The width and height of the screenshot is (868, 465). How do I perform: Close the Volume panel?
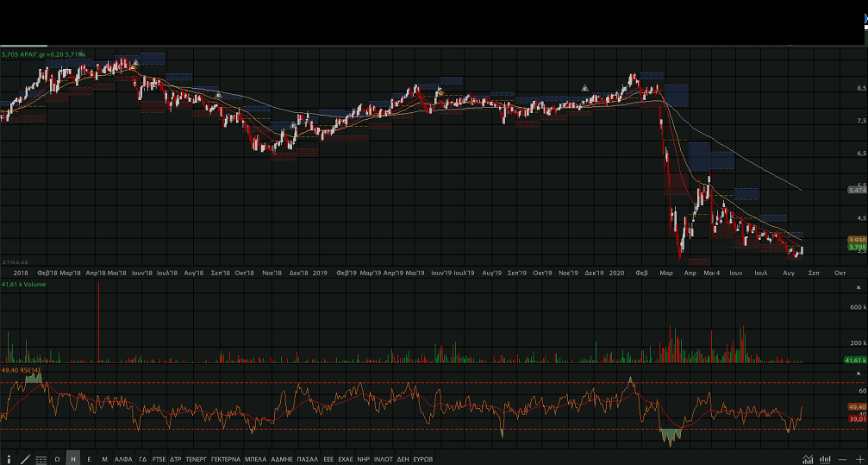click(859, 287)
